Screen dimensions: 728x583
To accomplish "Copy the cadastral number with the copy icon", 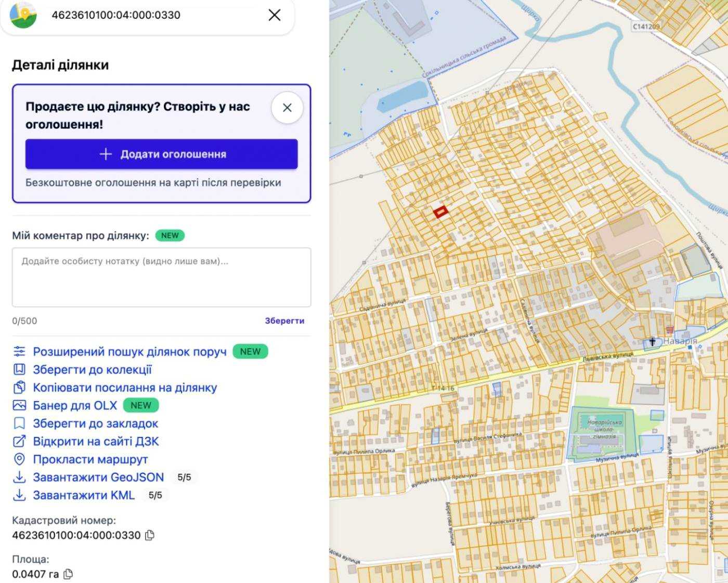I will point(150,535).
